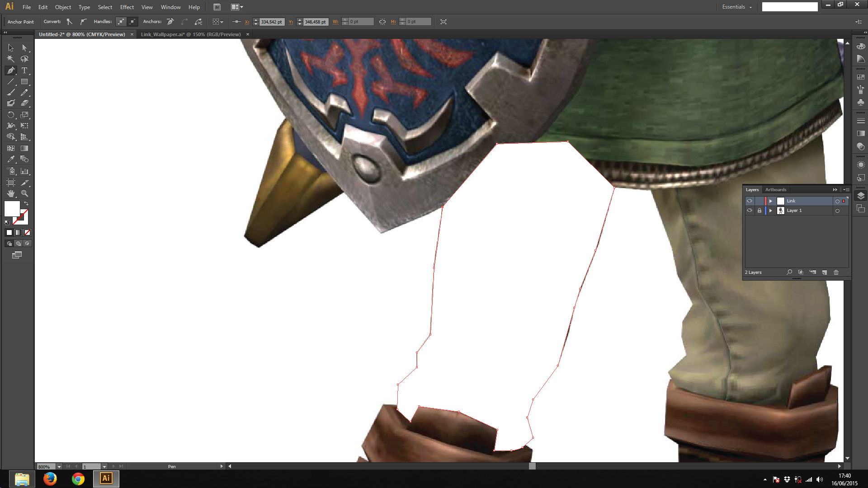The height and width of the screenshot is (488, 868).
Task: Switch to Artboards panel tab
Action: 776,190
